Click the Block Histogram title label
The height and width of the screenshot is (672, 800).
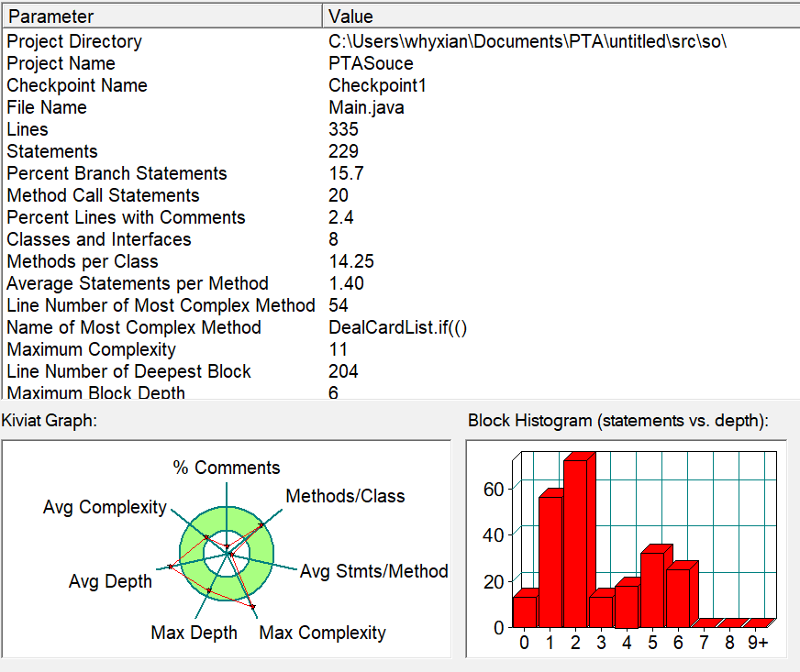(617, 421)
